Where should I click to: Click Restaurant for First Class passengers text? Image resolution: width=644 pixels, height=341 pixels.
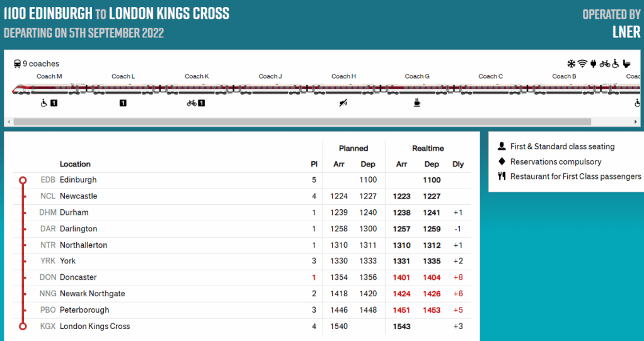point(575,176)
